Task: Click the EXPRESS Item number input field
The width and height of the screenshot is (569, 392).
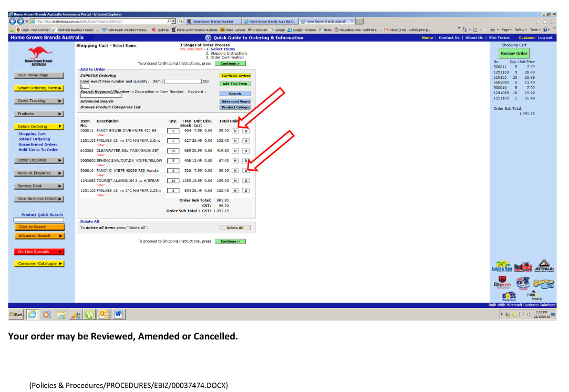Action: click(x=183, y=81)
